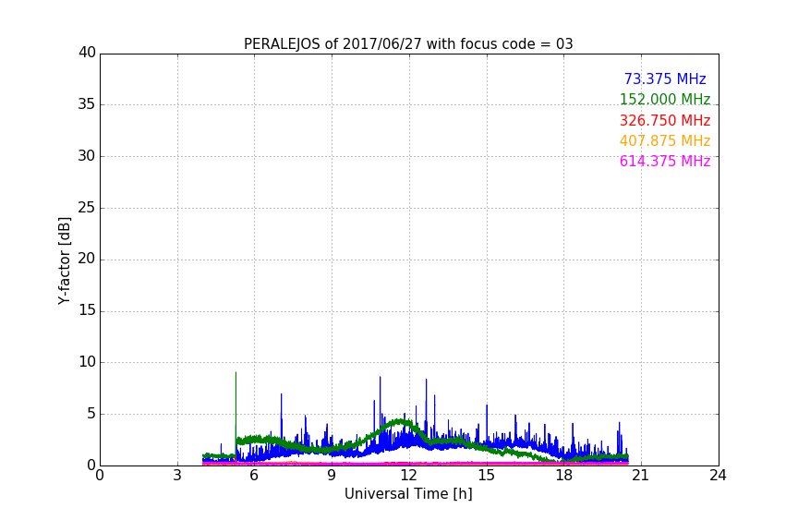Click the 'Y-factor [dB]' axis label
The height and width of the screenshot is (532, 798).
[64, 261]
